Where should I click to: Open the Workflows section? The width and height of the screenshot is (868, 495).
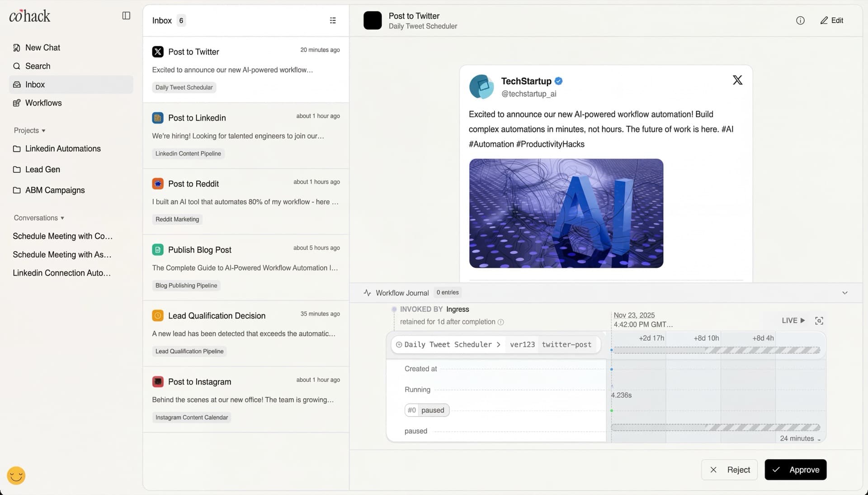(x=43, y=103)
